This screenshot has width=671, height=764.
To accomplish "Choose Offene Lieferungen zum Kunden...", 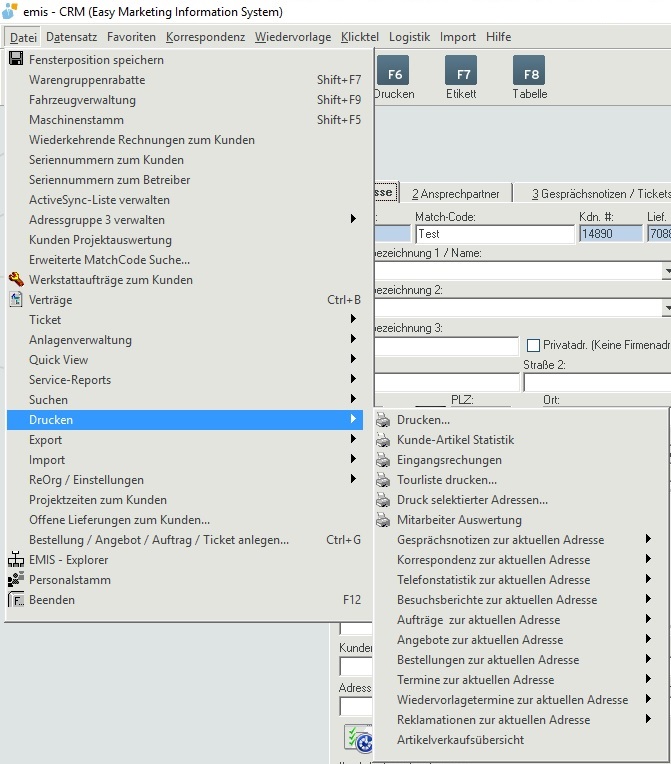I will click(185, 519).
